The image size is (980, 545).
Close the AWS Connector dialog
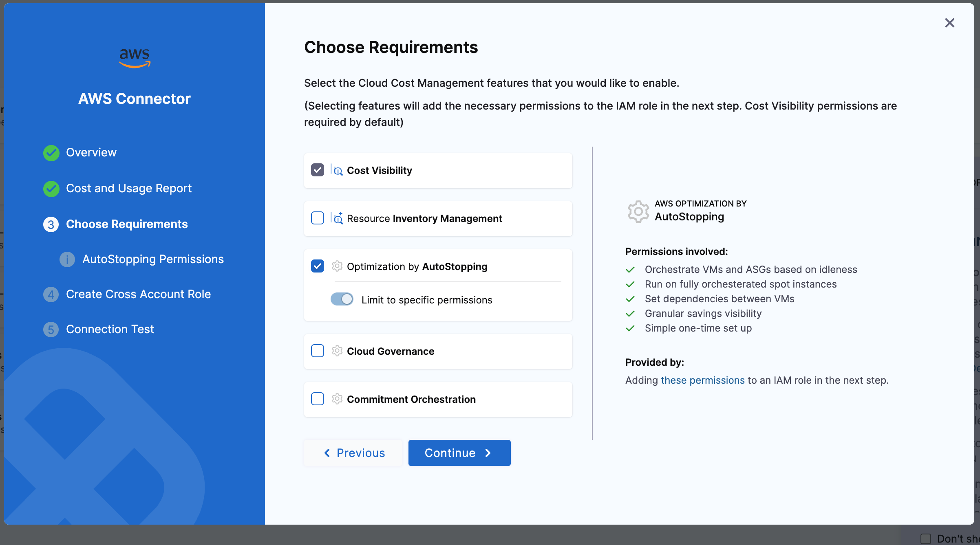coord(949,23)
